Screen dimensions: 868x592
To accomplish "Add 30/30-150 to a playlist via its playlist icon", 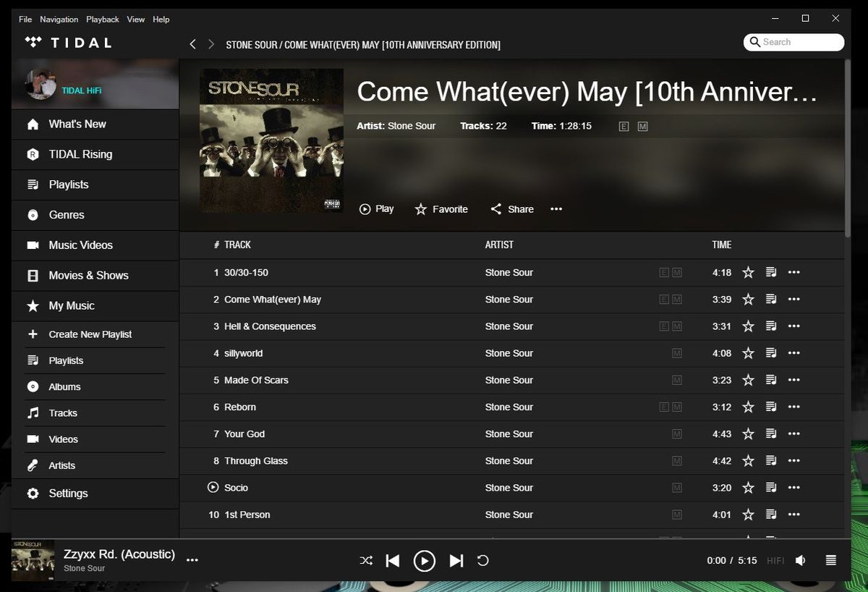I will (771, 272).
